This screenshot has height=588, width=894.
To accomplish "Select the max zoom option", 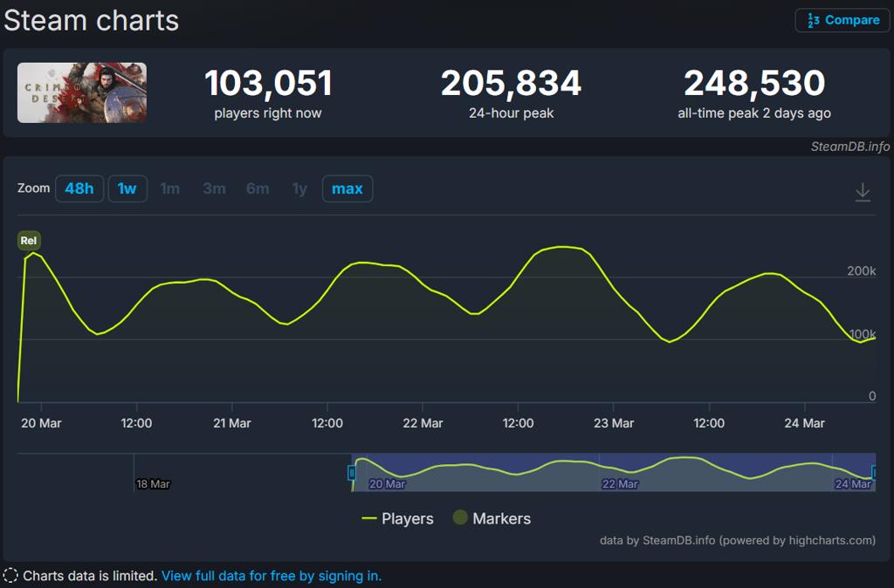I will [347, 188].
